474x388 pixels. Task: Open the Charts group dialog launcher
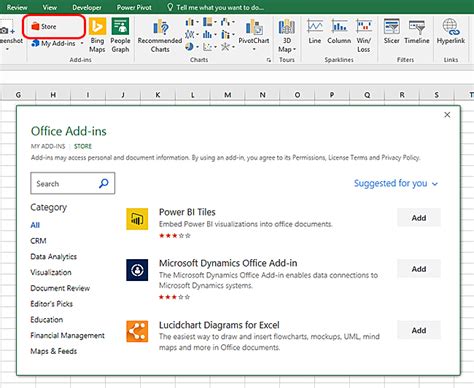pos(269,60)
